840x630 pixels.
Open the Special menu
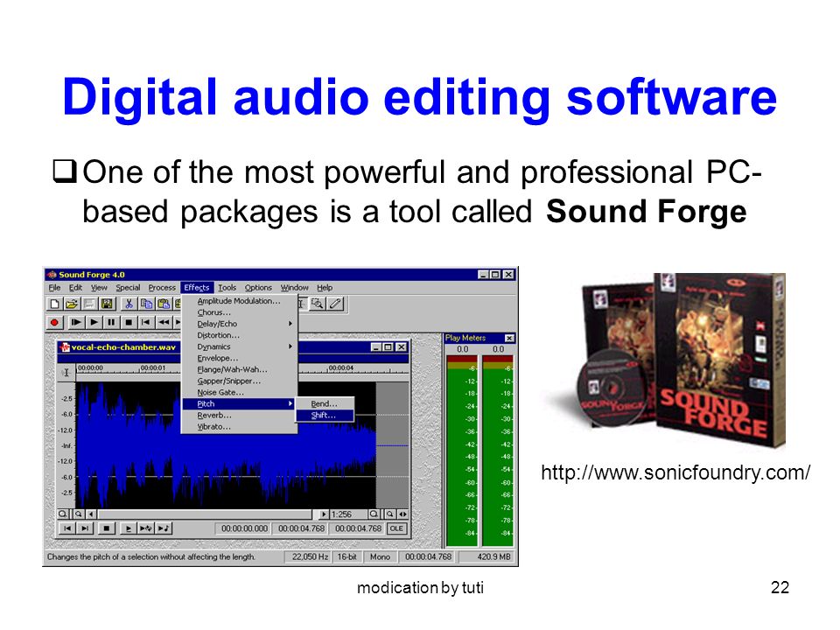128,288
